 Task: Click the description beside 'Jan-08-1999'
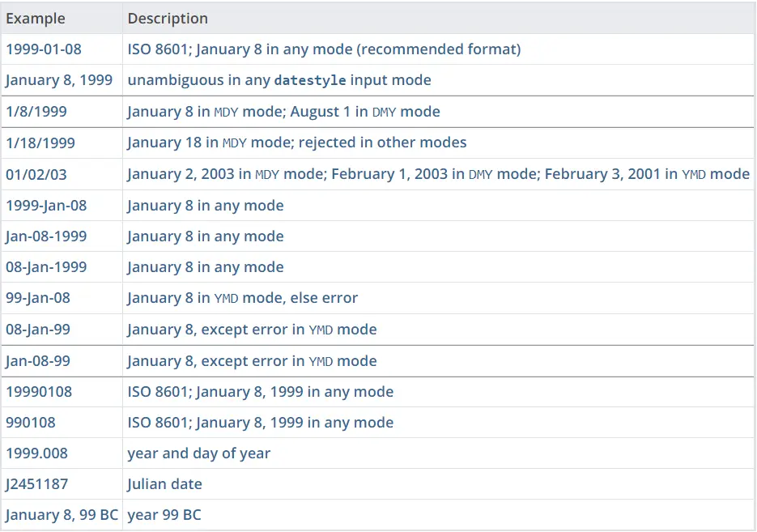click(x=205, y=236)
